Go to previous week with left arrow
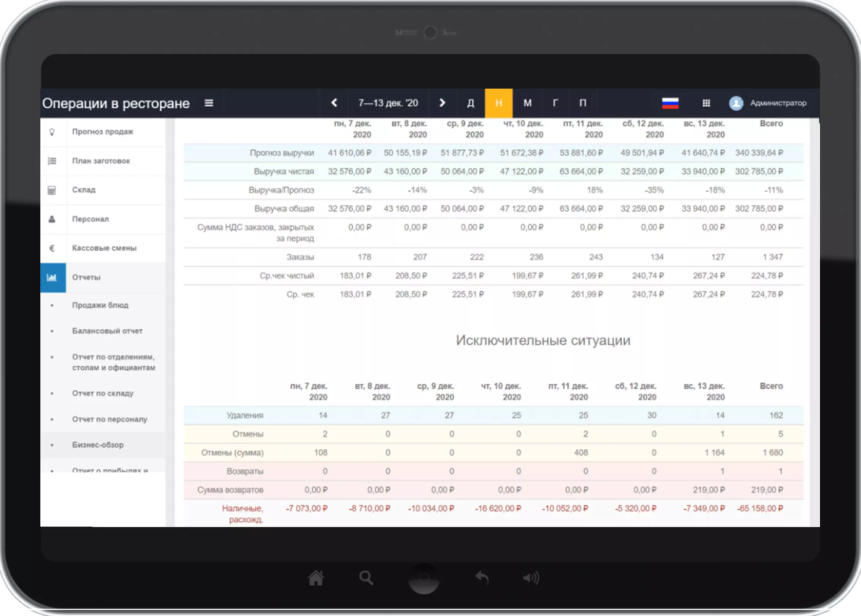 coord(334,103)
